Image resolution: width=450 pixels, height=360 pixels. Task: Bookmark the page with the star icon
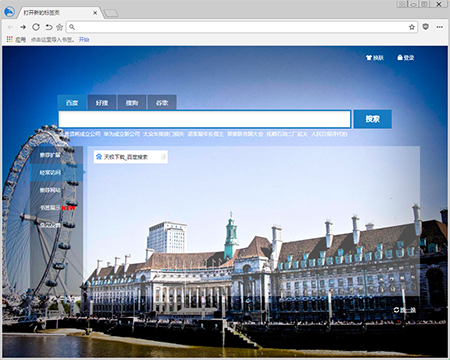412,27
